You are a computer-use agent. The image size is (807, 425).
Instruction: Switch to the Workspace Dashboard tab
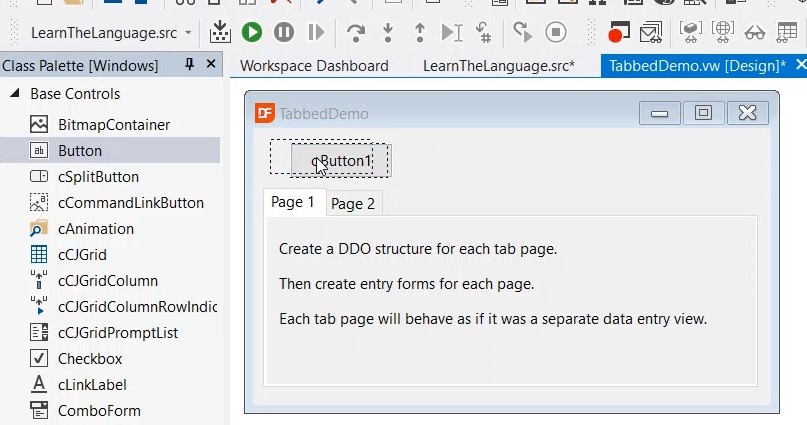314,66
